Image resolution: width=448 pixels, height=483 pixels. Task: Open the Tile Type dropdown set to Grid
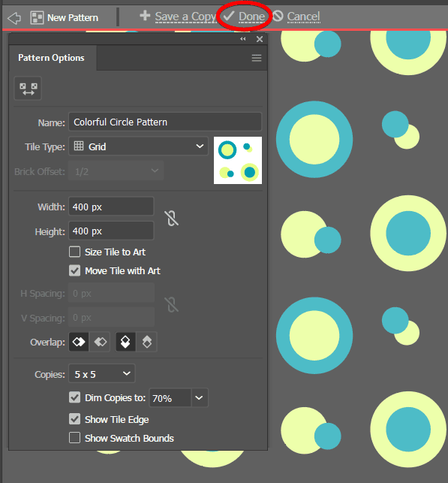tap(139, 146)
